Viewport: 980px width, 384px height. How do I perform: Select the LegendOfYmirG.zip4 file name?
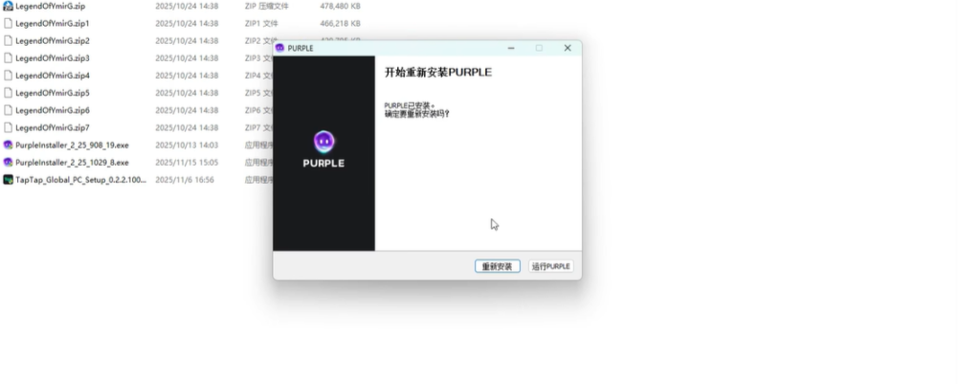click(53, 76)
